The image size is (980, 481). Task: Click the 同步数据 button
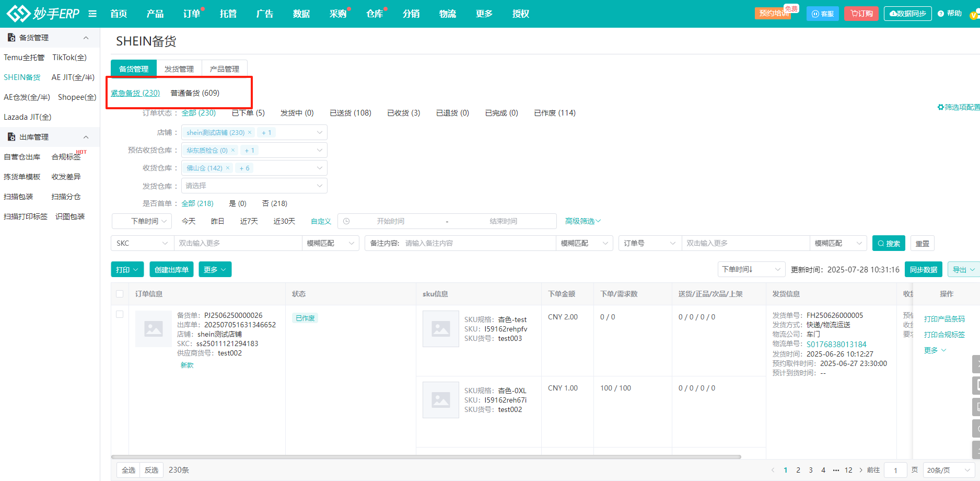(x=924, y=269)
